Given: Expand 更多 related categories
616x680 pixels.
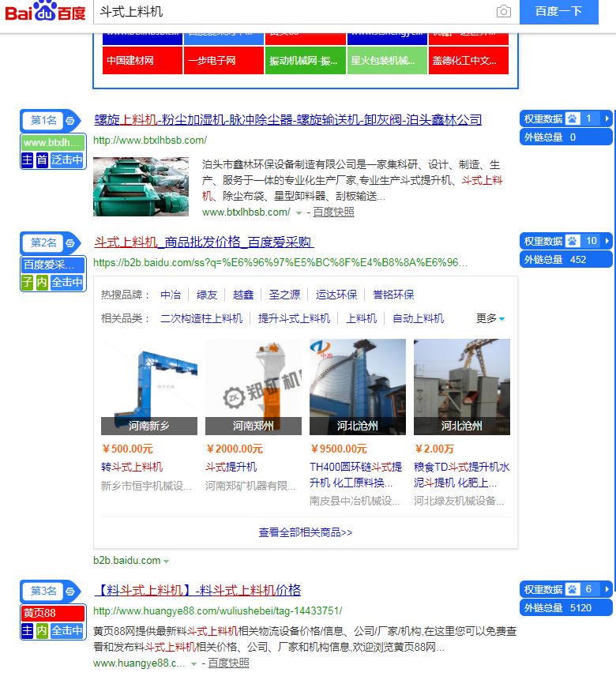Looking at the screenshot, I should [x=490, y=318].
